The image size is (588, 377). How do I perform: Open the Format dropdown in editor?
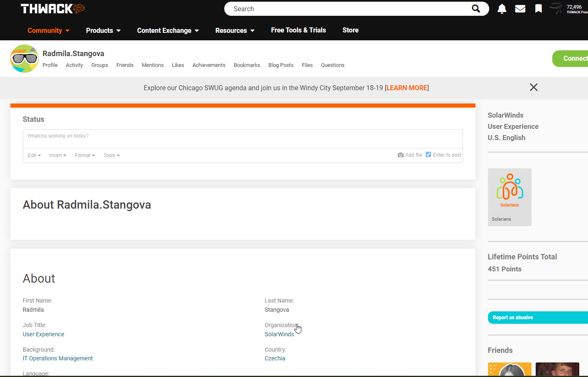pos(85,155)
